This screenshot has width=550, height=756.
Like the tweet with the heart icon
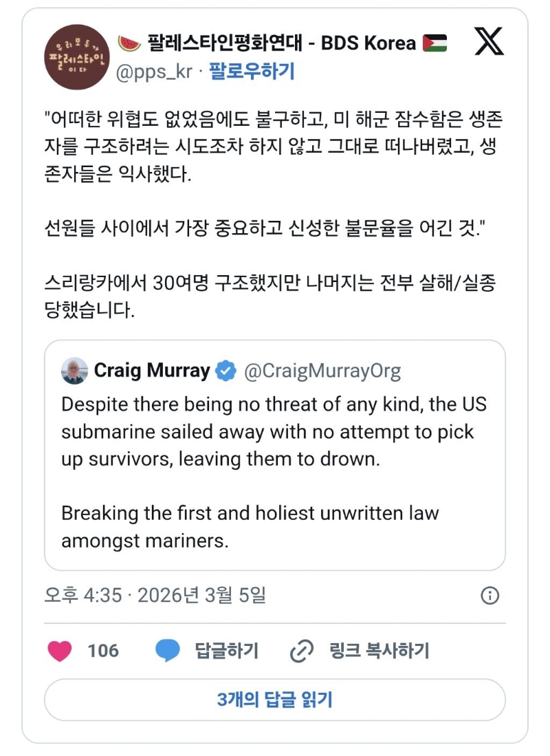[x=60, y=650]
